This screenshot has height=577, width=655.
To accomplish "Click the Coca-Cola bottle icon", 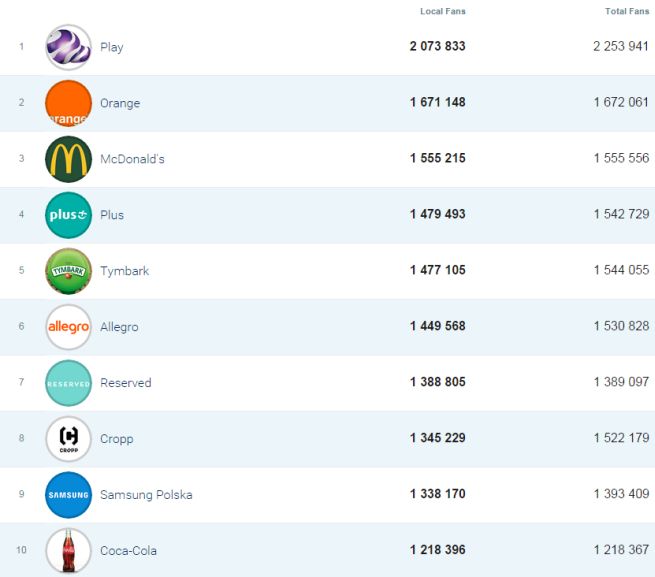I will [x=68, y=551].
